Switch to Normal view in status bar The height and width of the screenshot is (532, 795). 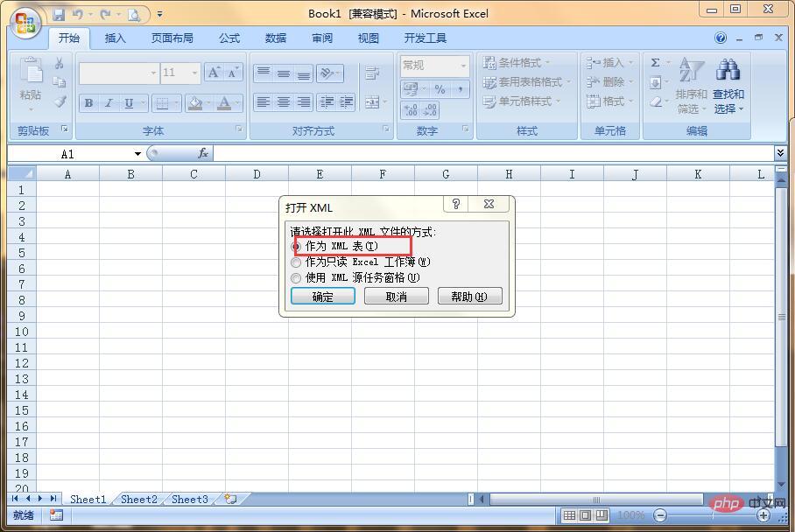click(x=569, y=515)
